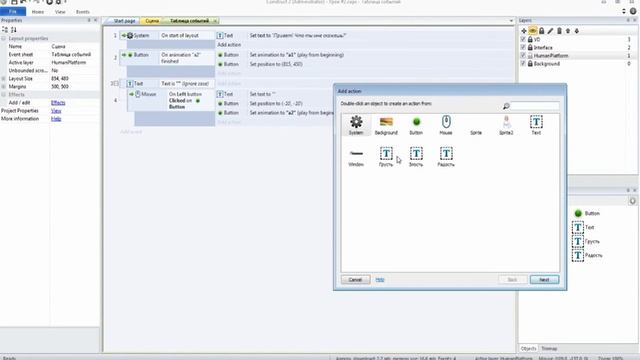Select the Background object in Add action dialog

tap(386, 125)
